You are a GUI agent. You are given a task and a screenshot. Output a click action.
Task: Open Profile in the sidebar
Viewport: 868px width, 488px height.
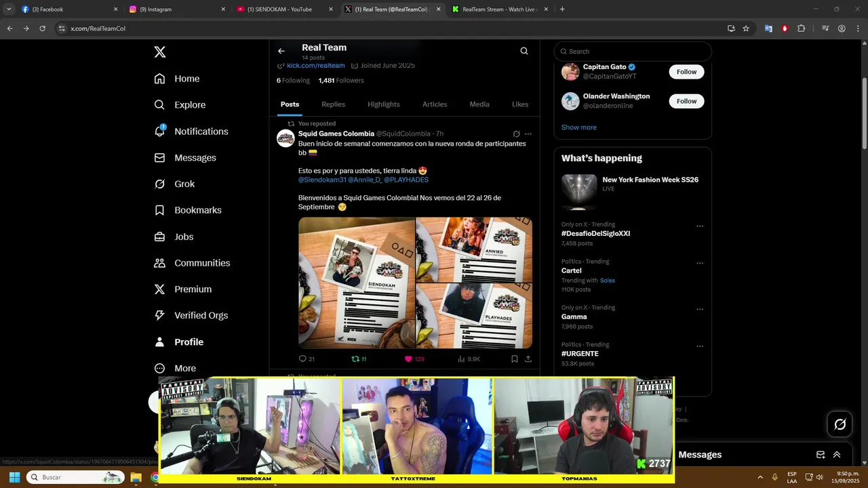(x=179, y=342)
